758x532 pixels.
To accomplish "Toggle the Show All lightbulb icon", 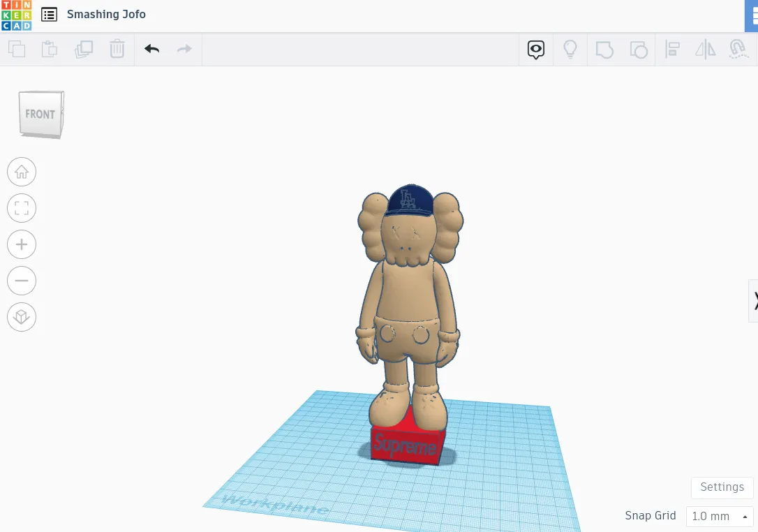I will coord(570,50).
